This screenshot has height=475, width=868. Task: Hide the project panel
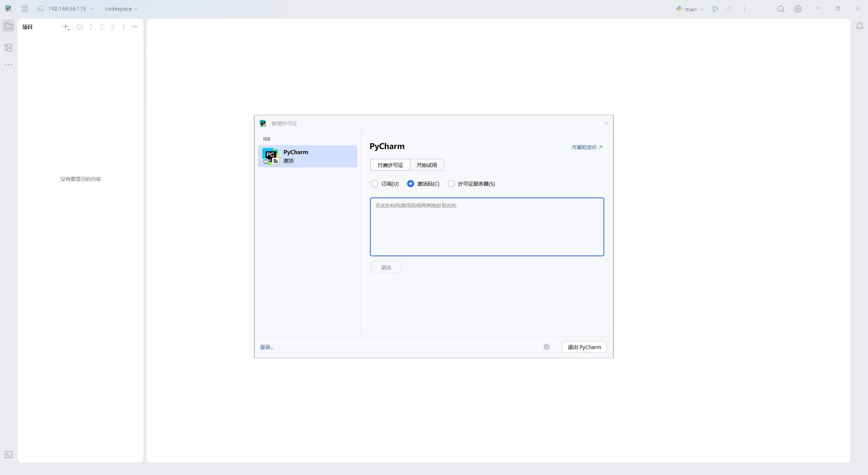tap(135, 27)
